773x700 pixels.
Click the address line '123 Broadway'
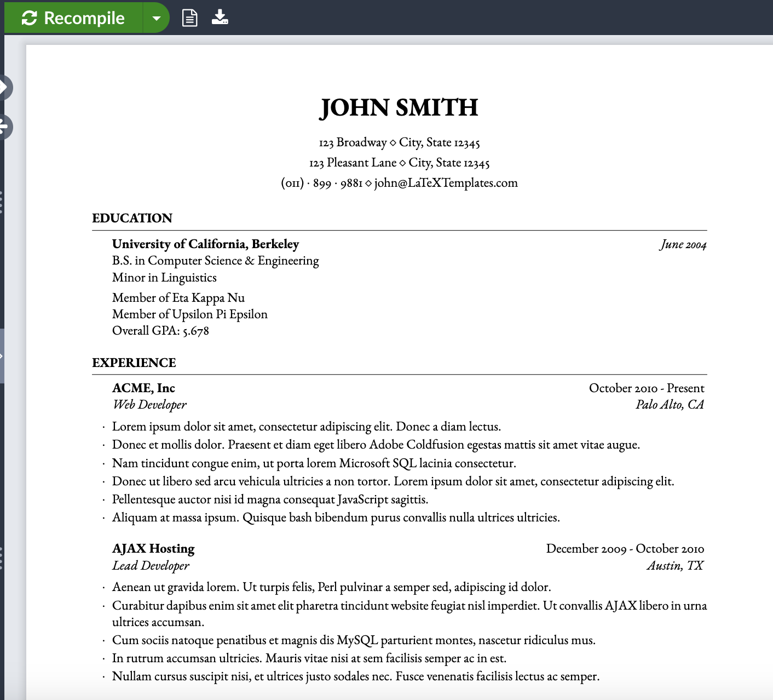[x=353, y=142]
